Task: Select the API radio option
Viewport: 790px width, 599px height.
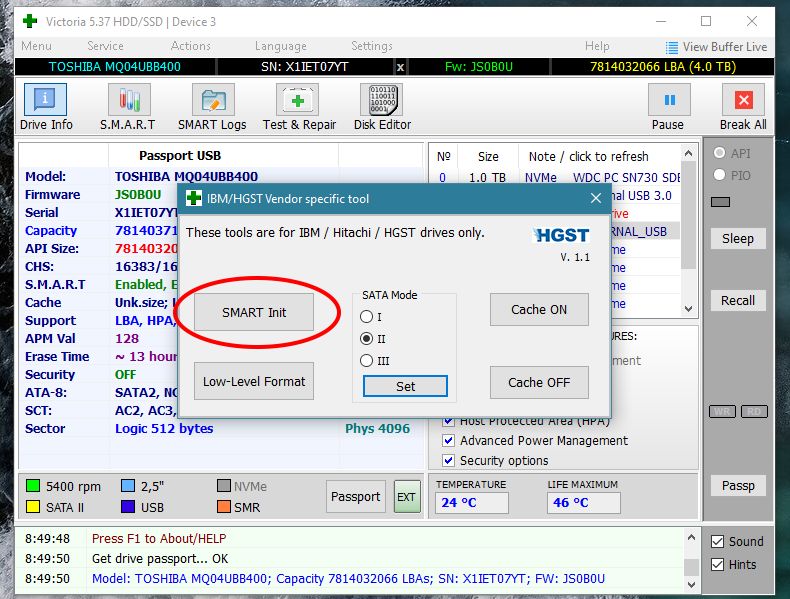Action: pyautogui.click(x=719, y=153)
